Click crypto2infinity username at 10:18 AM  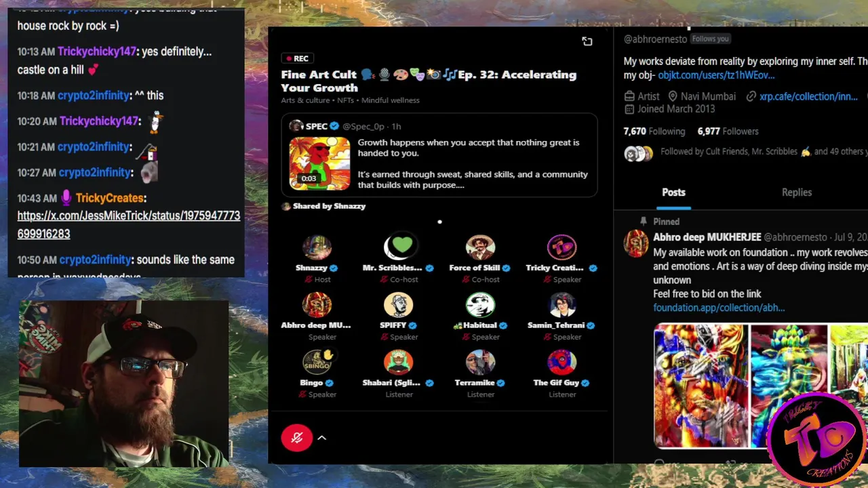pyautogui.click(x=94, y=96)
